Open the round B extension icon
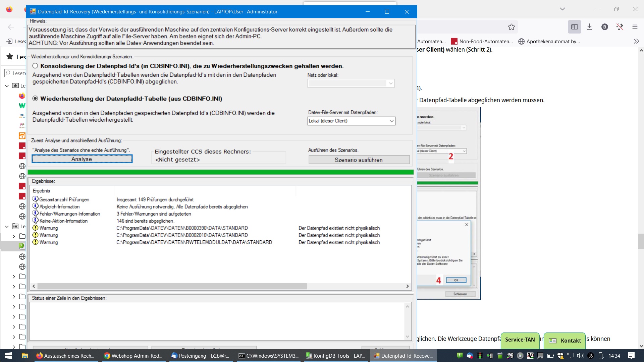This screenshot has width=644, height=362. (604, 27)
